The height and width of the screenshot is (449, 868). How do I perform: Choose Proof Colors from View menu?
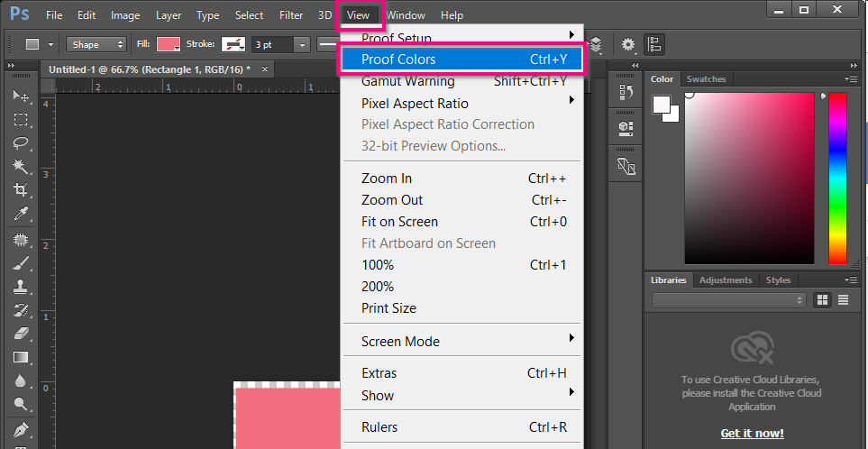coord(462,60)
